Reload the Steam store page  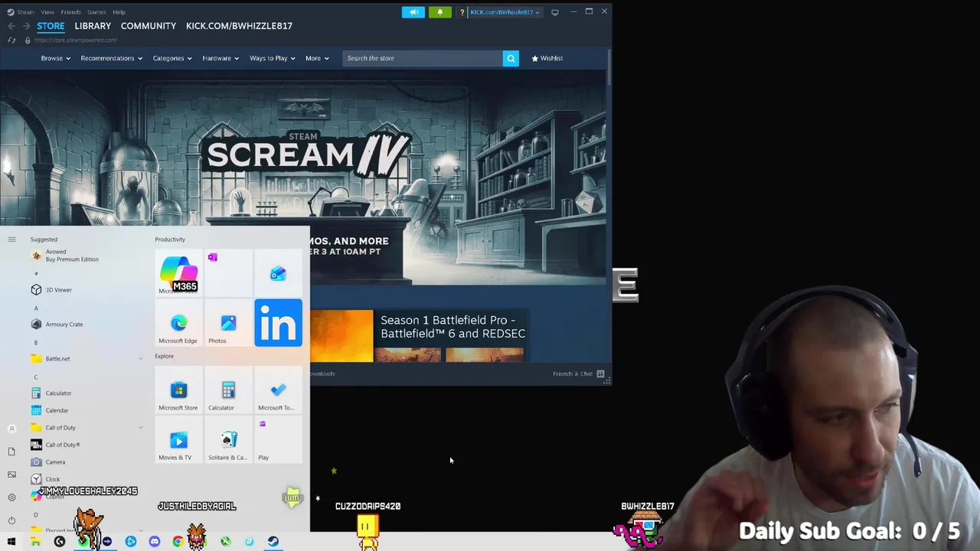11,40
